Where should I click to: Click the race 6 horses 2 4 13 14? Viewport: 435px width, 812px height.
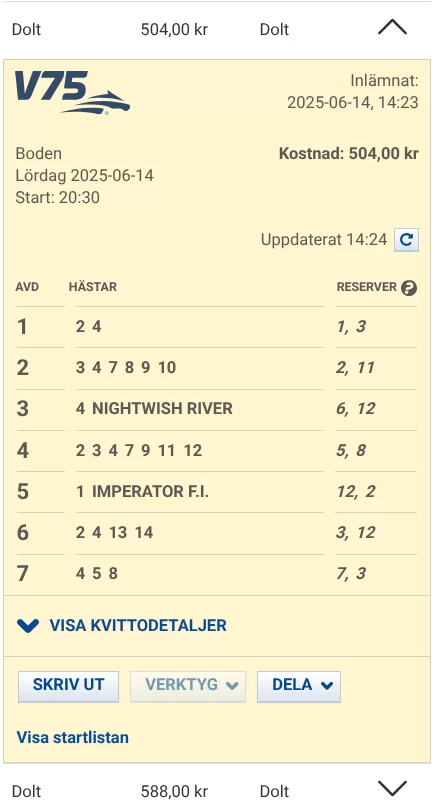(x=114, y=532)
